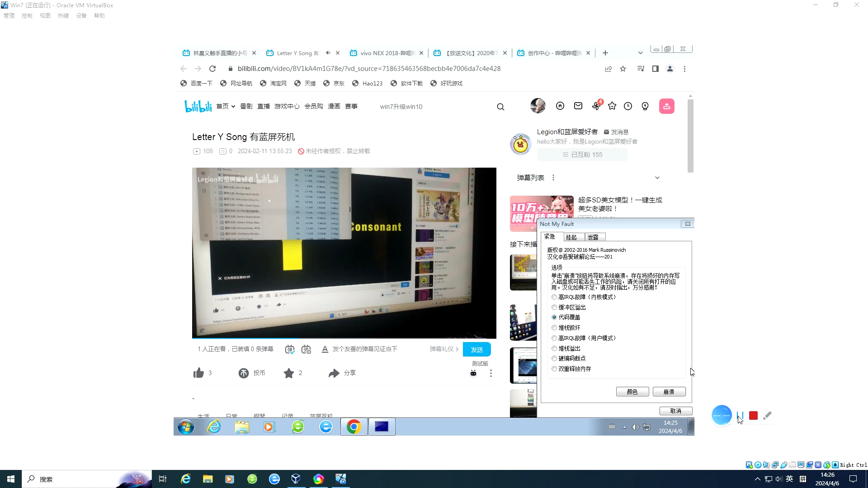This screenshot has height=488, width=868.
Task: Open 番剧 navigation link
Action: [x=246, y=106]
